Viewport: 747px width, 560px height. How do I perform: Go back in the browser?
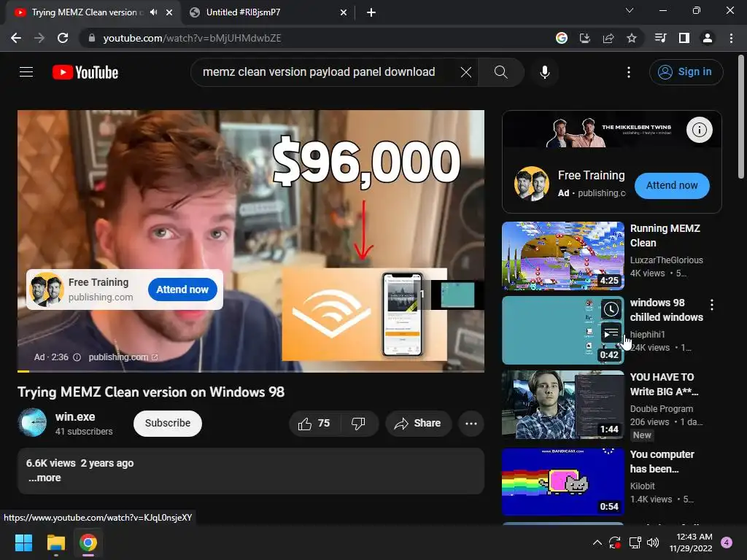pos(16,38)
